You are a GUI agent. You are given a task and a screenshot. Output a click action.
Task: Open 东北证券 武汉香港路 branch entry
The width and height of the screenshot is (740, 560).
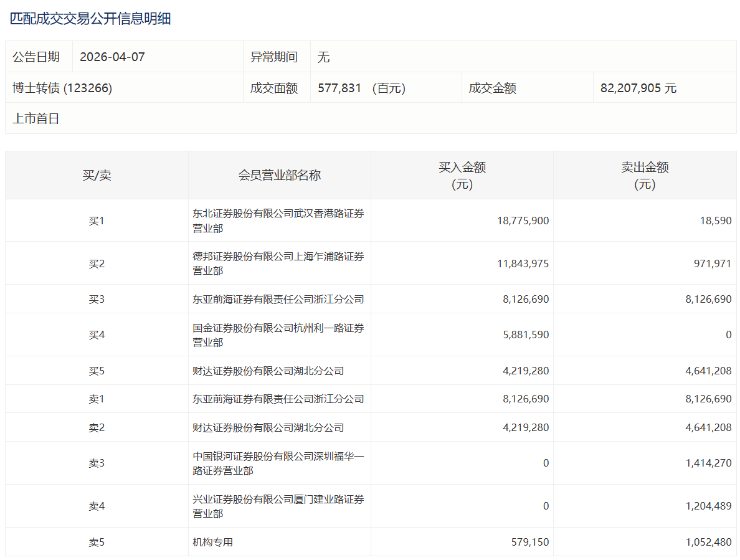click(278, 221)
